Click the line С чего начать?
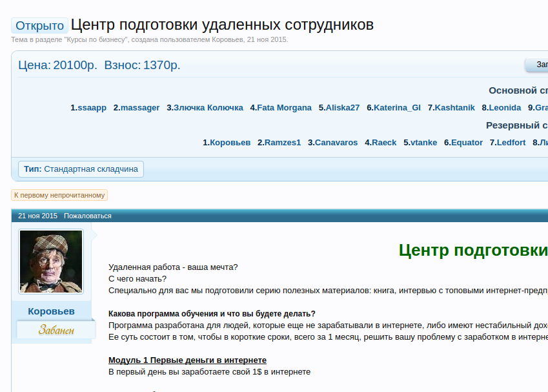 pos(137,279)
